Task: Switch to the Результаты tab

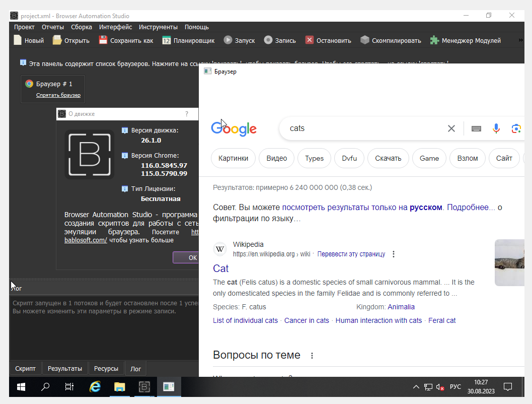Action: [65, 368]
